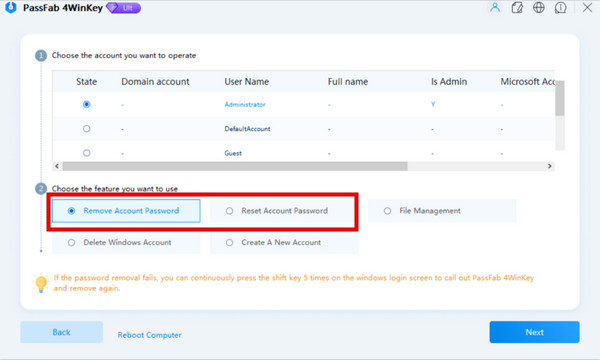Choose Reset Account Password option
This screenshot has height=360, width=600.
click(284, 211)
